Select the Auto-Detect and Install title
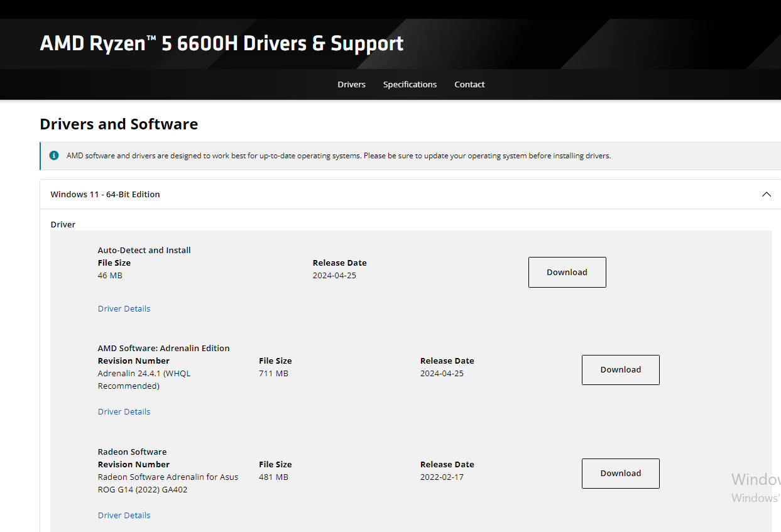 coord(144,250)
